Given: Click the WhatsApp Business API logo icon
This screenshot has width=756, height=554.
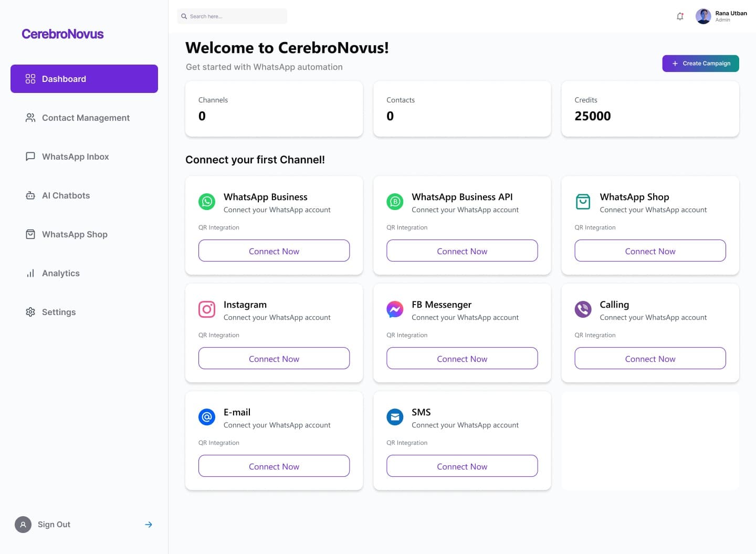Looking at the screenshot, I should click(x=395, y=202).
